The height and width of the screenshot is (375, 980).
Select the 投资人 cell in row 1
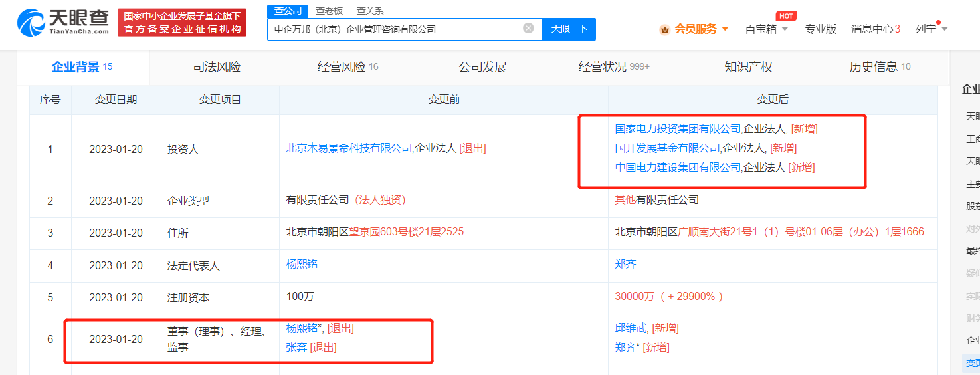(x=220, y=150)
